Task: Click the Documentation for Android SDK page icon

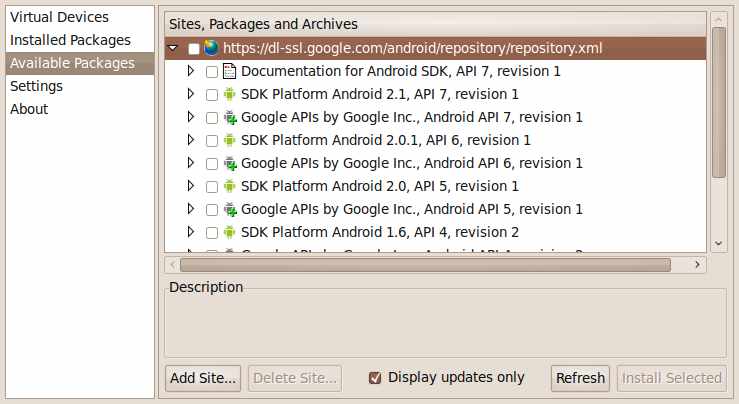Action: pyautogui.click(x=229, y=71)
